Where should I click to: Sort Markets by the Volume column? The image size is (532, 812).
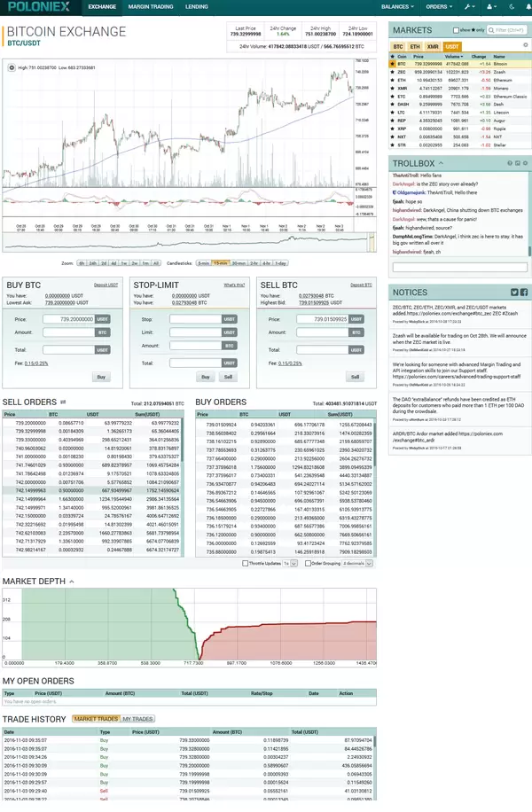(454, 56)
